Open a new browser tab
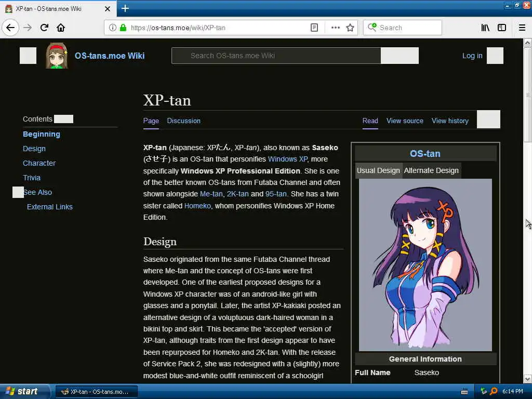This screenshot has height=399, width=532. pos(125,8)
